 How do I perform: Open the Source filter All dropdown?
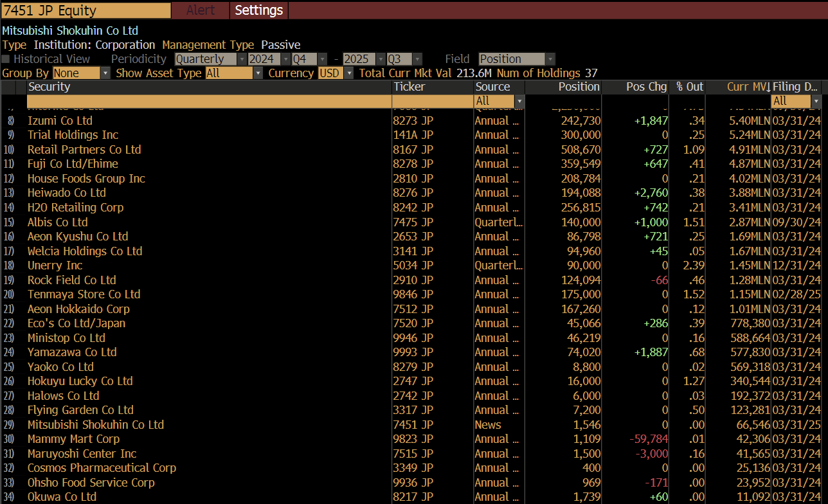click(499, 101)
